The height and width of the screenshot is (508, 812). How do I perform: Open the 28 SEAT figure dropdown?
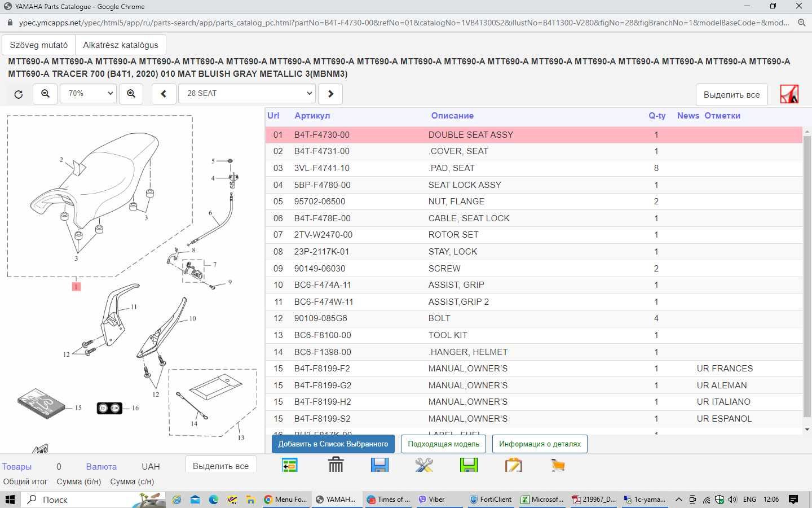click(247, 94)
